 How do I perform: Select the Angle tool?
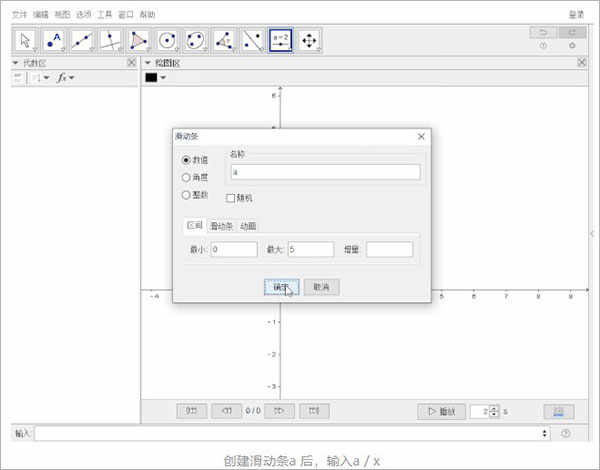tap(224, 40)
